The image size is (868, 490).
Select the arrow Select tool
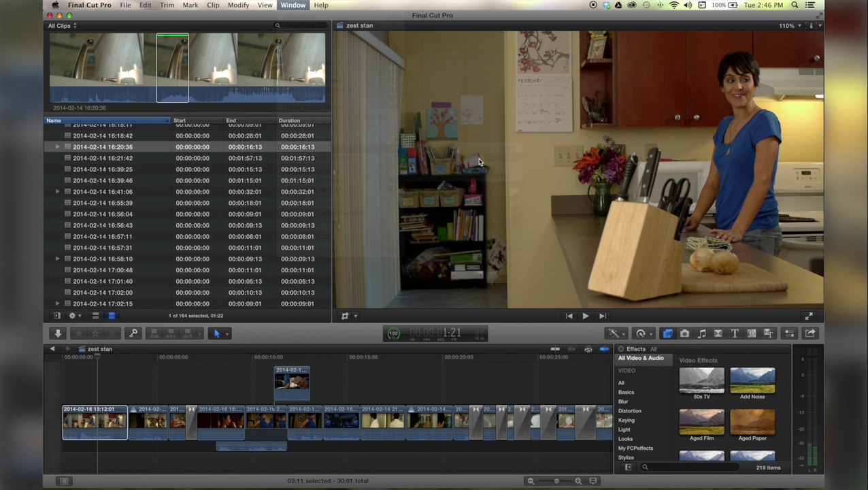[x=216, y=333]
